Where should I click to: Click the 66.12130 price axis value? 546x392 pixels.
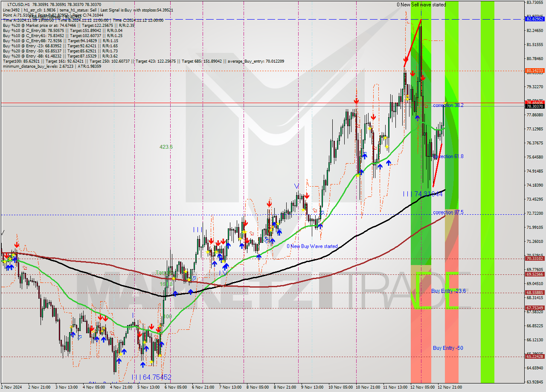point(535,340)
